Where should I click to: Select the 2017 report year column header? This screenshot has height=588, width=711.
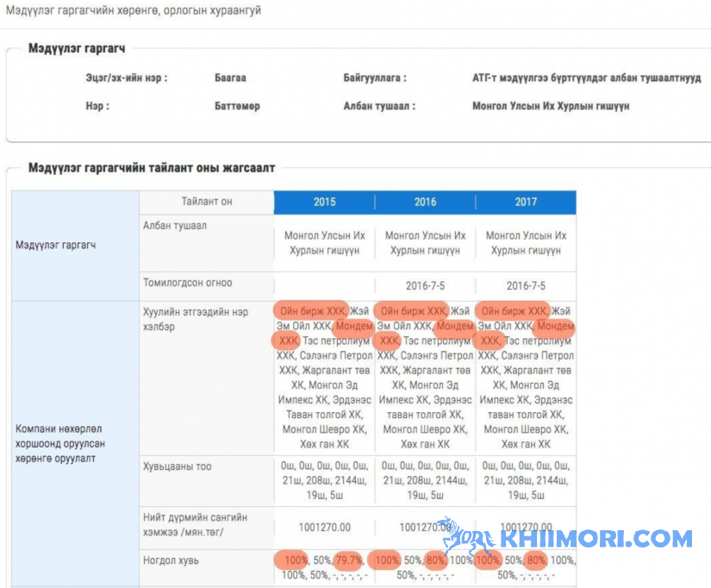(x=526, y=202)
